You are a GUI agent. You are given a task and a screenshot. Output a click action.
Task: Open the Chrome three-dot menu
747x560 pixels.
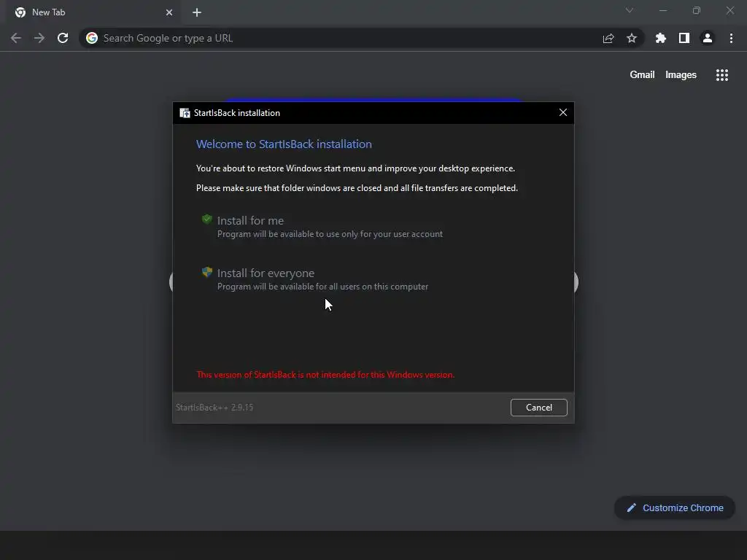tap(731, 38)
